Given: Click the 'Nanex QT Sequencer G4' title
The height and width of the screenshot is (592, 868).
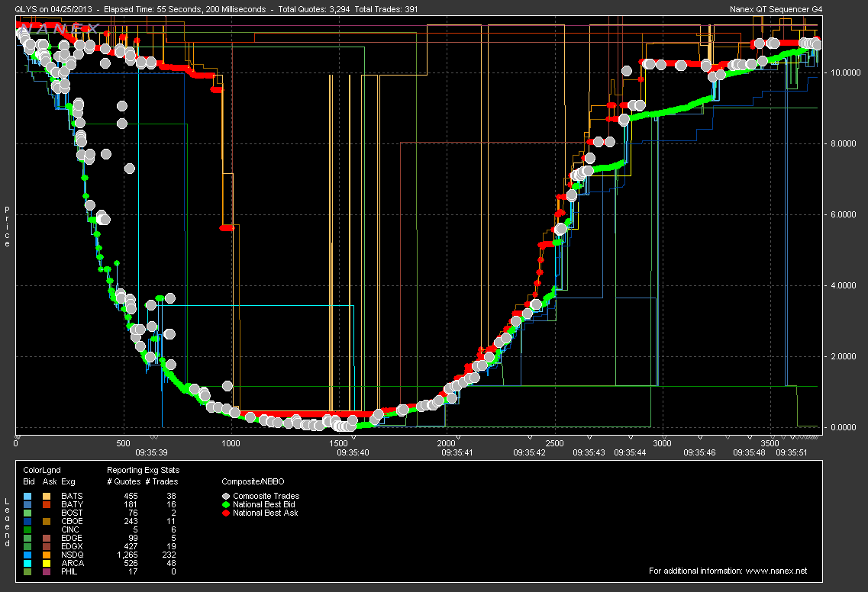Looking at the screenshot, I should point(776,9).
